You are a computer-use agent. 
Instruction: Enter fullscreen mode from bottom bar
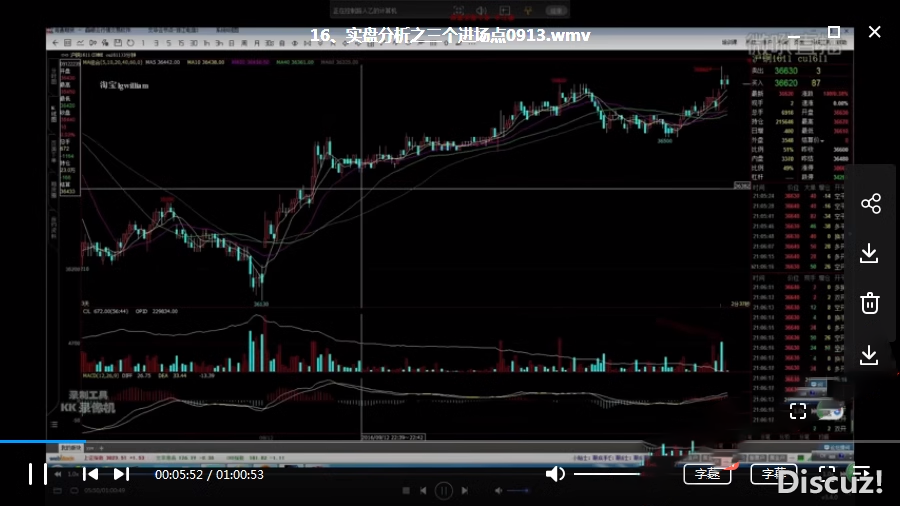pyautogui.click(x=827, y=473)
